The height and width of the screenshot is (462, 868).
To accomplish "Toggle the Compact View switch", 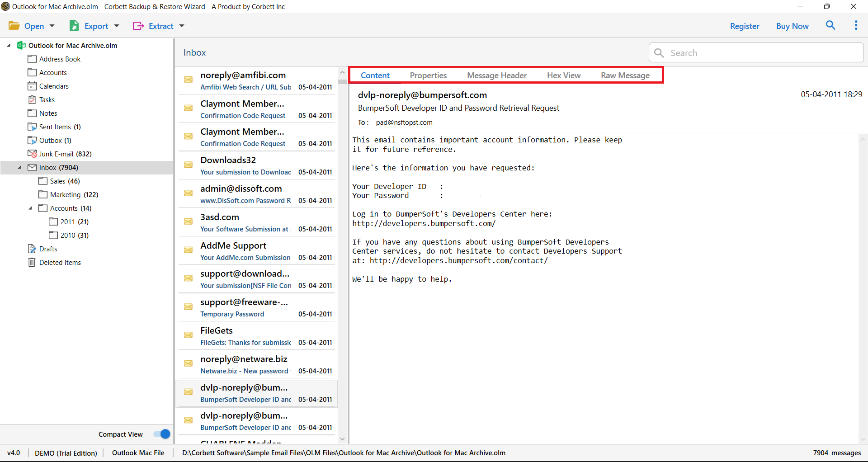I will [161, 434].
